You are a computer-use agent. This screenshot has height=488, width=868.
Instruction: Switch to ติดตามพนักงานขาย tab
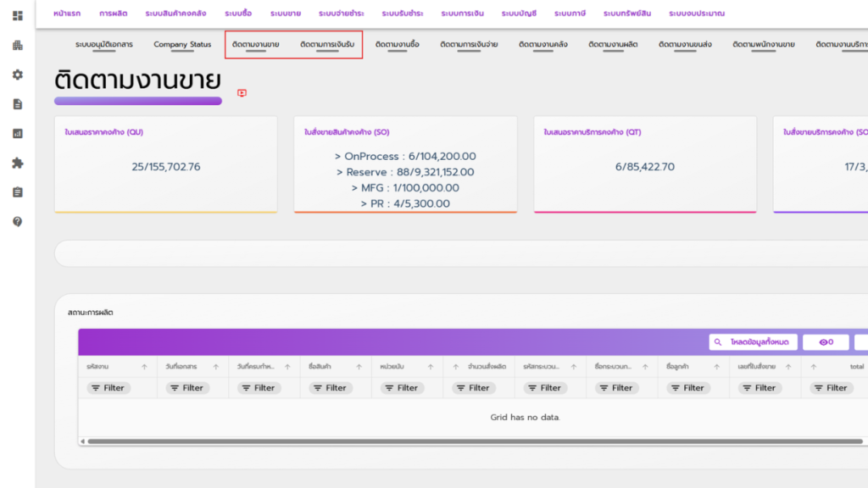pyautogui.click(x=764, y=44)
